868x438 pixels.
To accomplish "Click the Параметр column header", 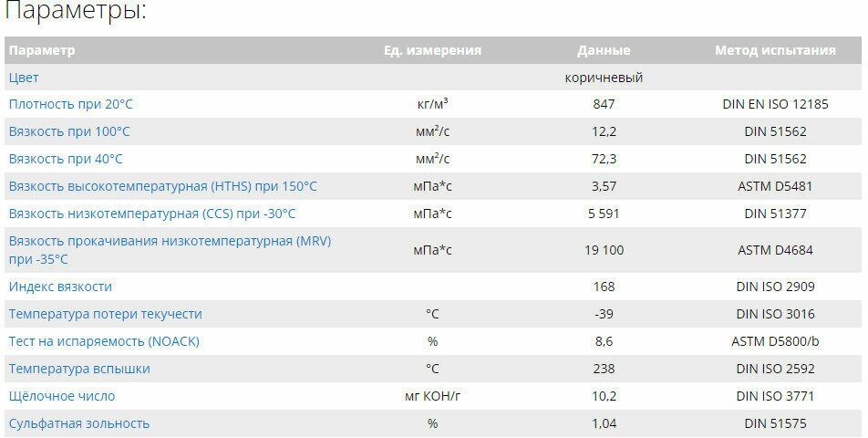I will [x=42, y=50].
